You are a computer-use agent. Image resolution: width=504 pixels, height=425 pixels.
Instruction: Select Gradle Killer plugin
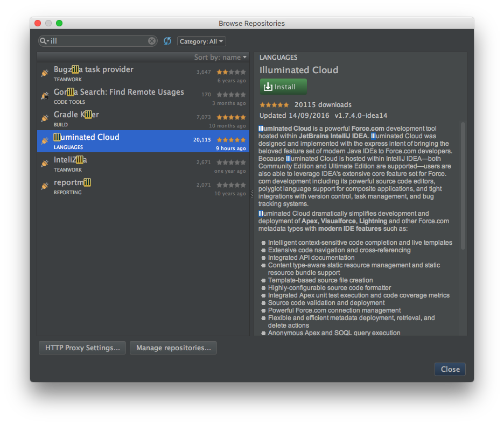pos(143,118)
